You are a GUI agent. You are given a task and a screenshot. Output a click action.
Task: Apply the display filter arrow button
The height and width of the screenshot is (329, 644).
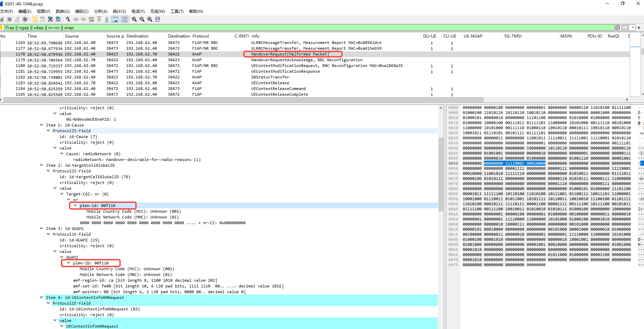tap(625, 28)
